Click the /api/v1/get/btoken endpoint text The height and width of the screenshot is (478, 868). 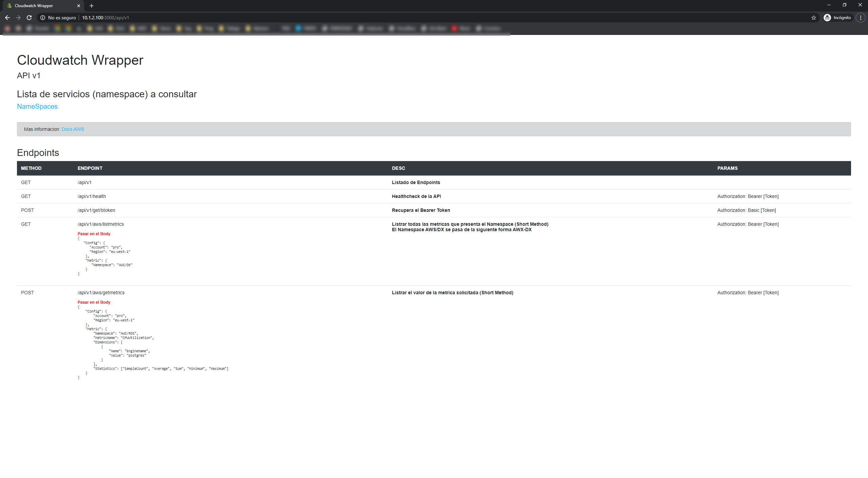(x=96, y=210)
